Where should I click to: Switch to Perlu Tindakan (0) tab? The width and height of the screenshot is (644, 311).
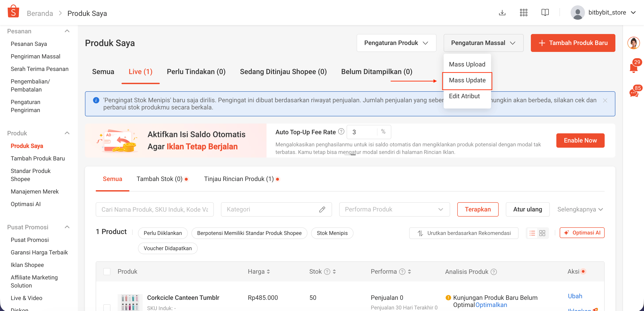[196, 72]
